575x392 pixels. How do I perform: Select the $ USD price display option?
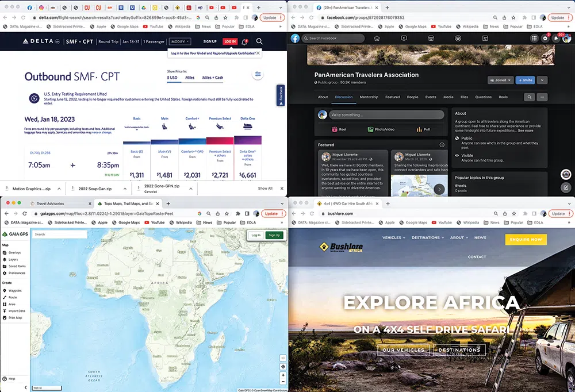172,78
